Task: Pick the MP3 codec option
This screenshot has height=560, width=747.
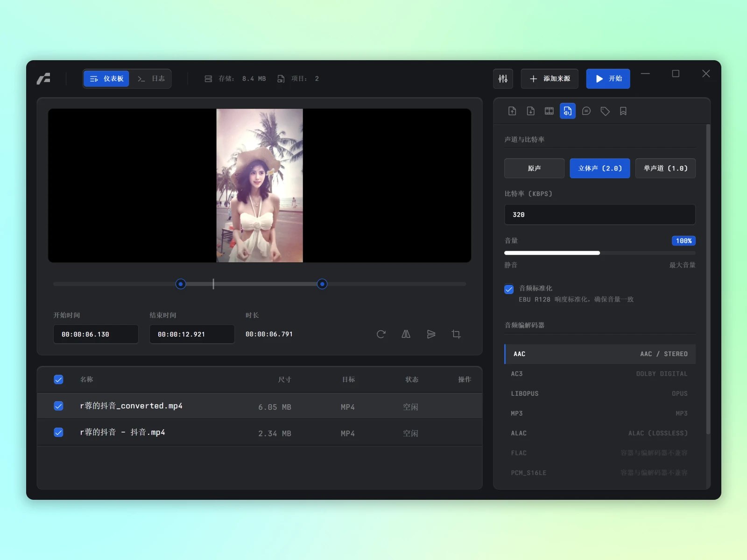Action: pyautogui.click(x=599, y=413)
